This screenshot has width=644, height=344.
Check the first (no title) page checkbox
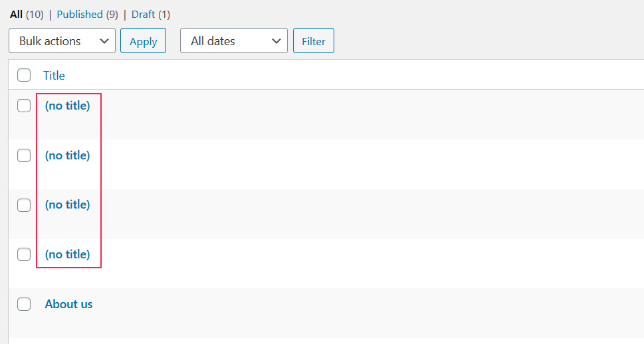[24, 106]
